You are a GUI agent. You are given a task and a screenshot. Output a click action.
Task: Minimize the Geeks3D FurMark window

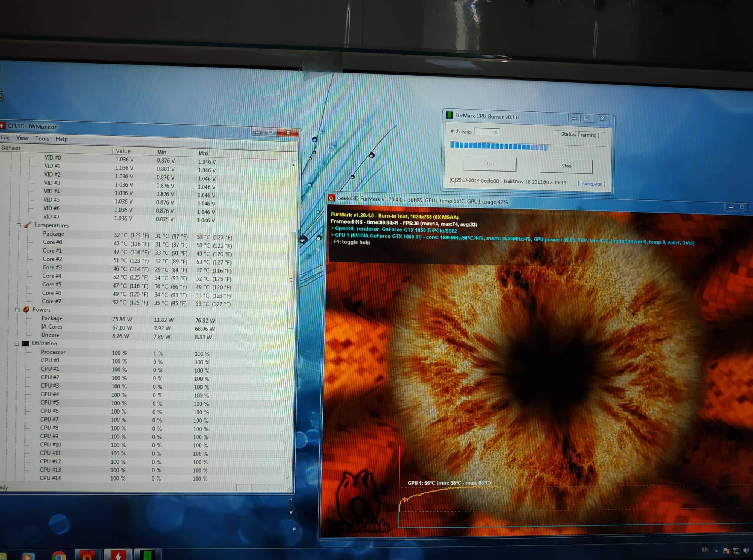point(731,207)
